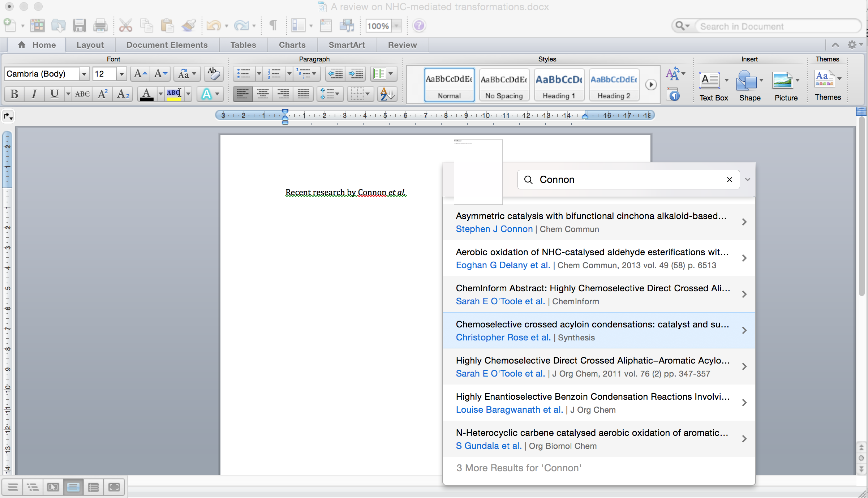Screen dimensions: 868x498
Task: Open the SmartArt tab
Action: [347, 45]
